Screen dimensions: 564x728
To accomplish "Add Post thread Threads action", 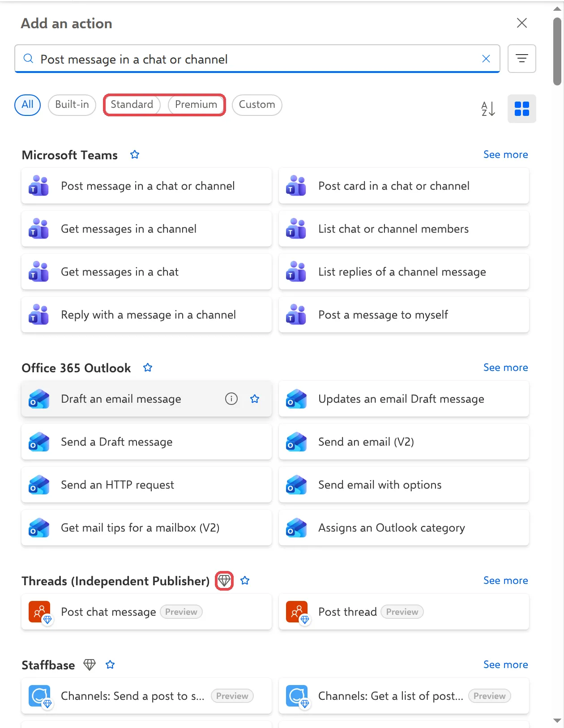I will coord(404,612).
